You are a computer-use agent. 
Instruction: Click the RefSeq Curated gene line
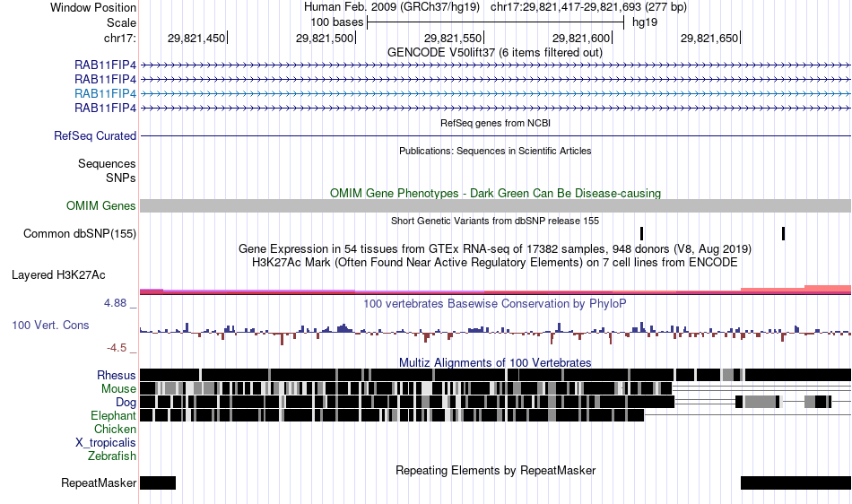point(496,135)
